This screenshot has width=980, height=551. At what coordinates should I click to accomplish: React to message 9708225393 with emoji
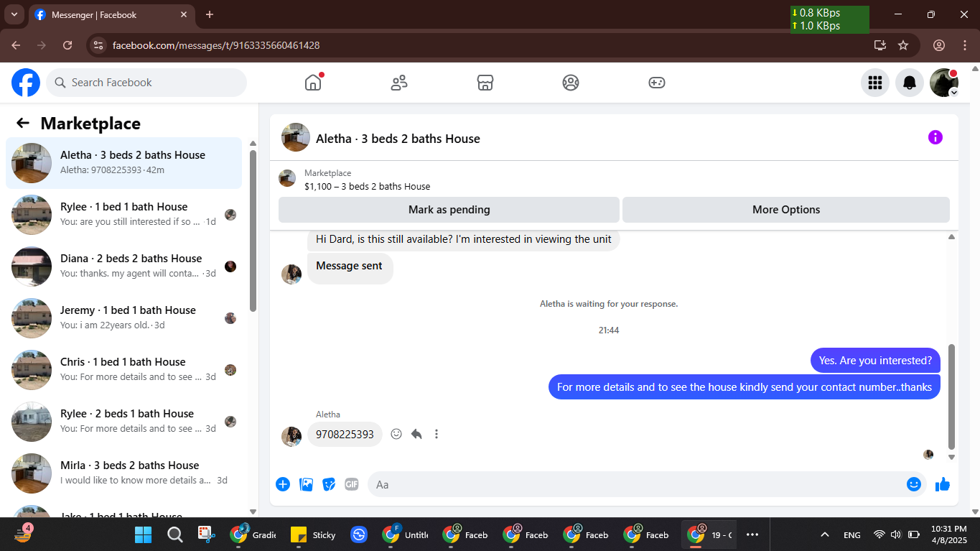click(x=396, y=434)
